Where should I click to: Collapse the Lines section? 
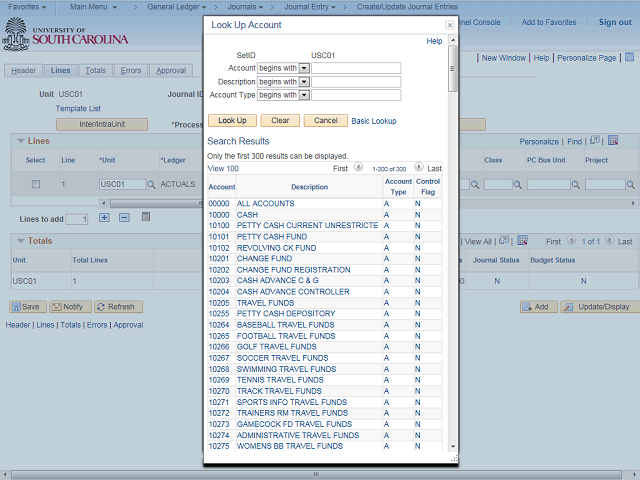point(21,141)
